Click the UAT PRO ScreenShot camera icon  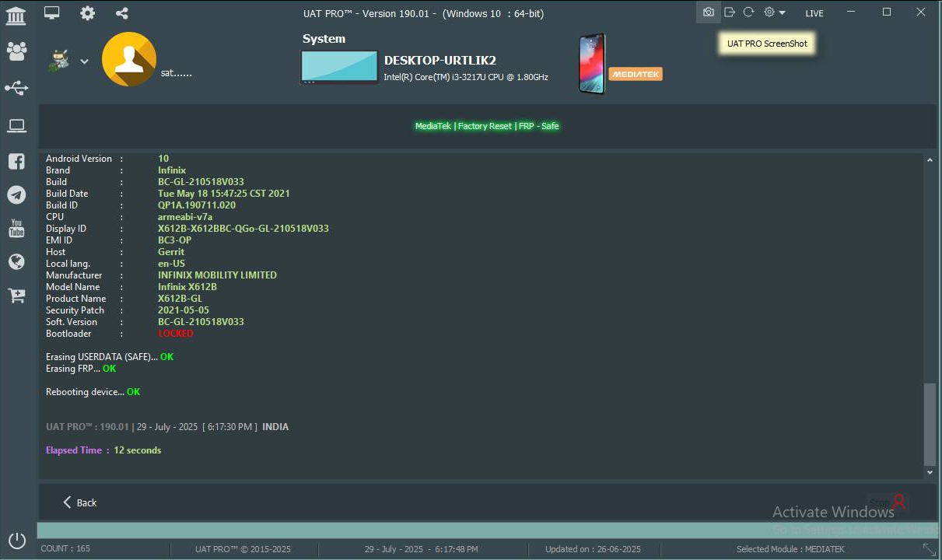pos(708,12)
